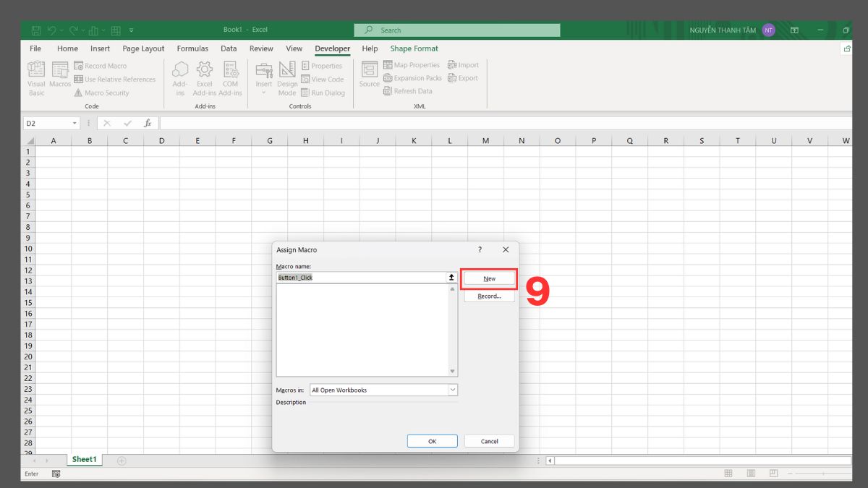Enable Run Dialog in Controls group
This screenshot has height=488, width=868.
click(x=323, y=93)
